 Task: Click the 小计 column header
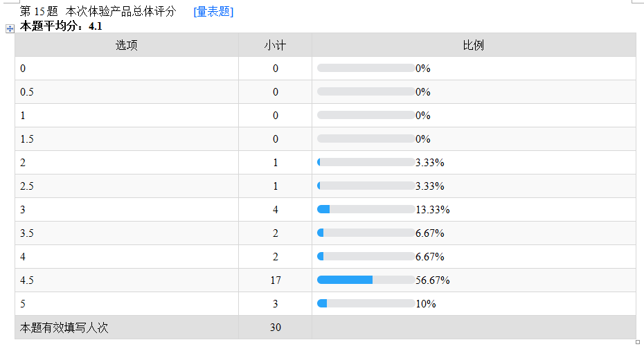275,45
